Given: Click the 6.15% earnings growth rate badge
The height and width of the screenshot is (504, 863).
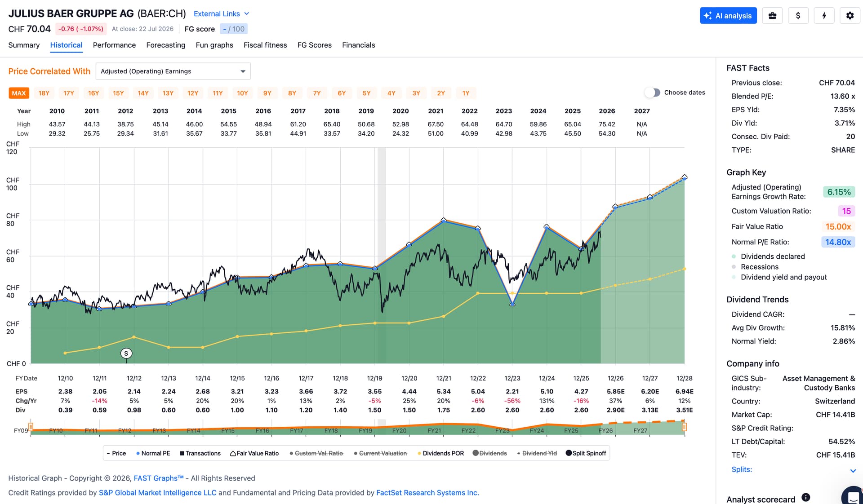Looking at the screenshot, I should point(839,192).
